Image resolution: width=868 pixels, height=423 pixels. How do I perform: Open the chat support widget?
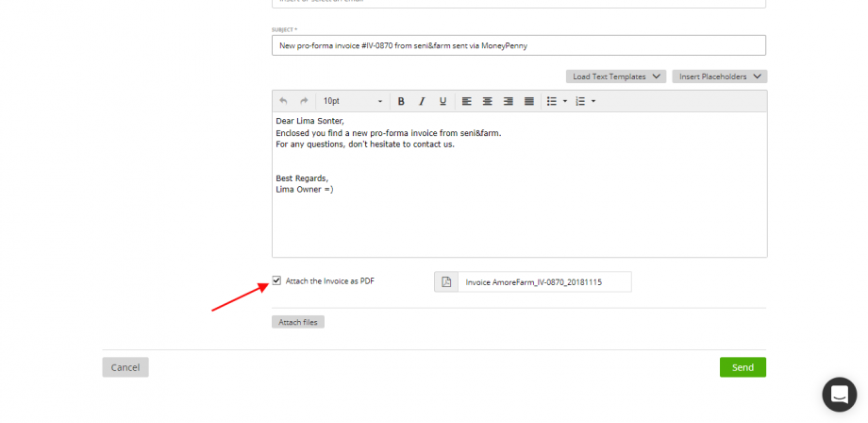point(839,395)
